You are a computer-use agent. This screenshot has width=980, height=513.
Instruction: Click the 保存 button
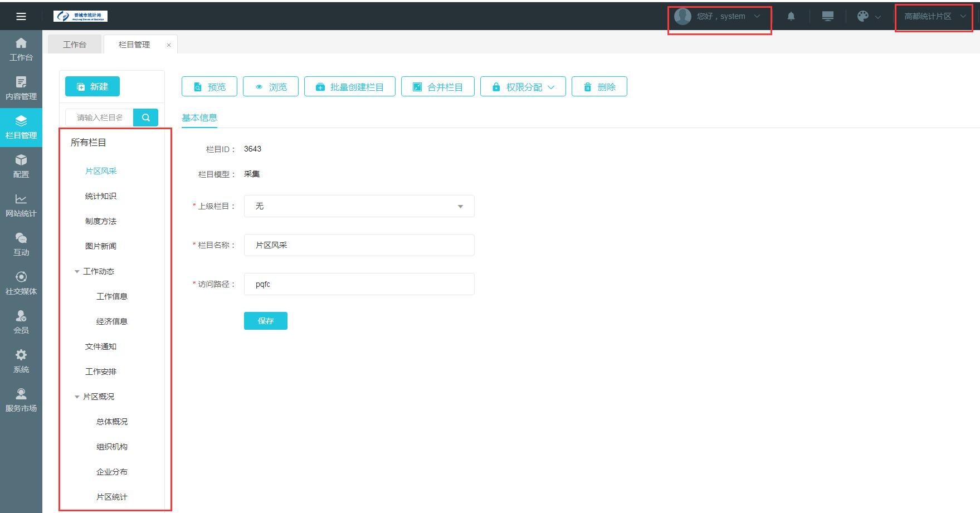tap(266, 321)
